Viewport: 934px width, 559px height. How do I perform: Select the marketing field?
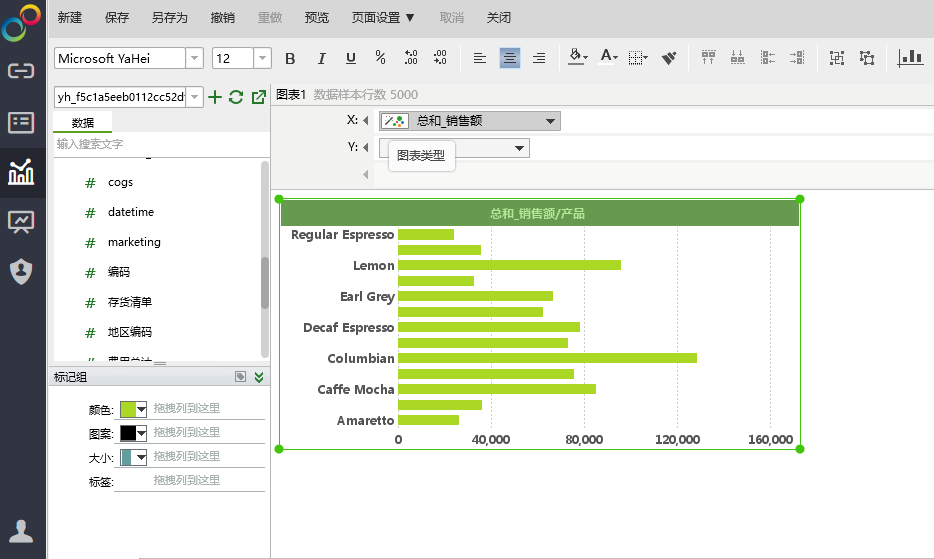point(134,242)
